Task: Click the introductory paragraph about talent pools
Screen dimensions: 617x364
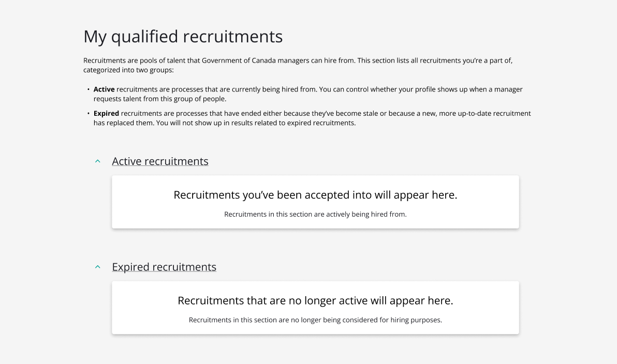Action: click(x=298, y=65)
